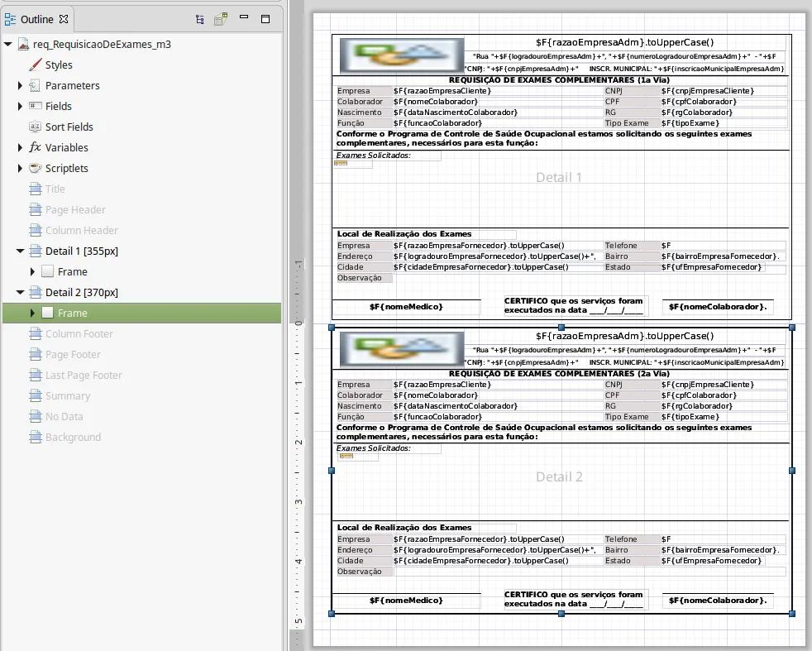Select the highlighted Frame row label
Viewport: 812px width, 651px height.
(x=73, y=313)
